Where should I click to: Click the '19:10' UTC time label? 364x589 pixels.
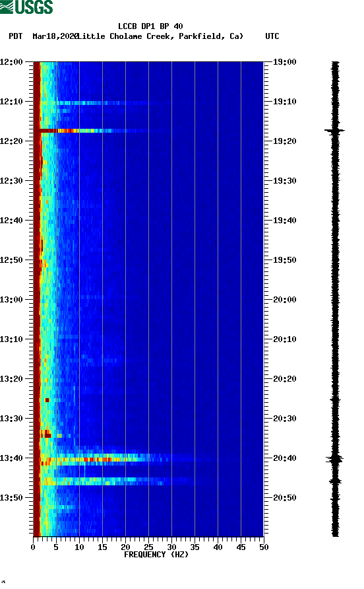click(x=284, y=102)
